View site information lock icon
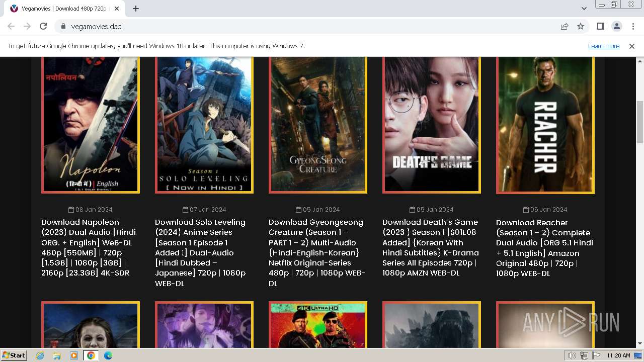644x362 pixels. [x=63, y=26]
